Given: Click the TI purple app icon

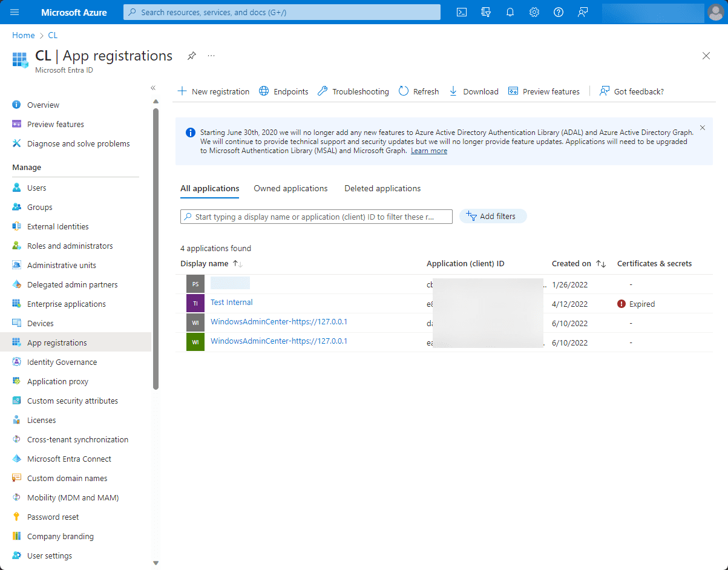Looking at the screenshot, I should 195,304.
